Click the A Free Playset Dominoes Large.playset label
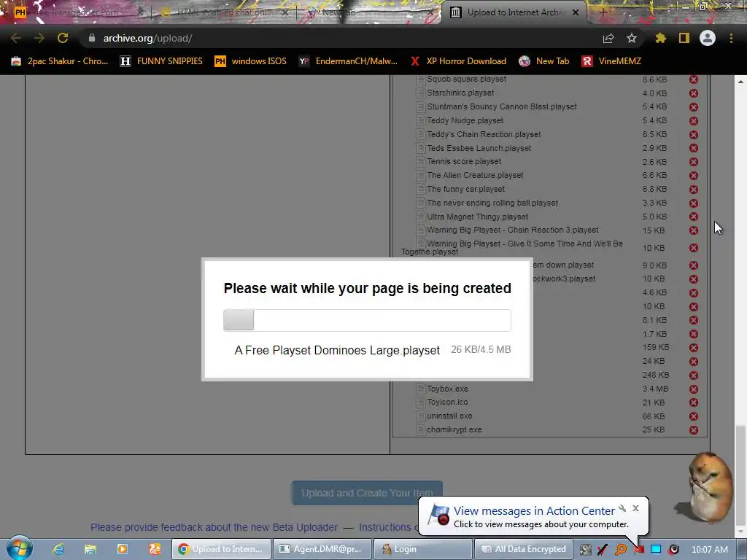The height and width of the screenshot is (560, 747). click(337, 350)
